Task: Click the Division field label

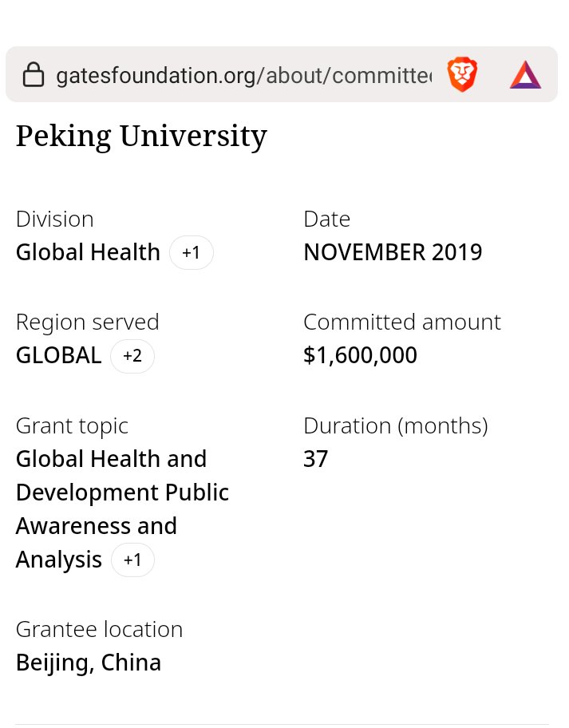Action: pyautogui.click(x=54, y=220)
